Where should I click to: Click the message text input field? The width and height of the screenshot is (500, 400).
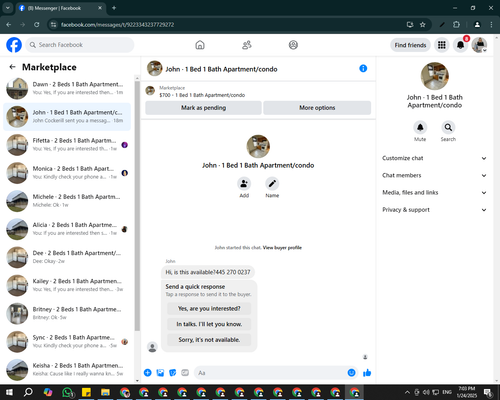click(x=272, y=373)
